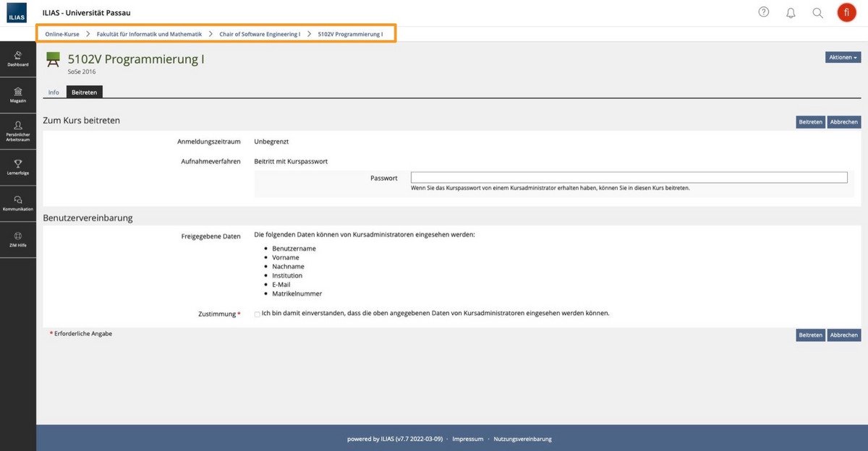Go to Dashboard in sidebar

(18, 59)
